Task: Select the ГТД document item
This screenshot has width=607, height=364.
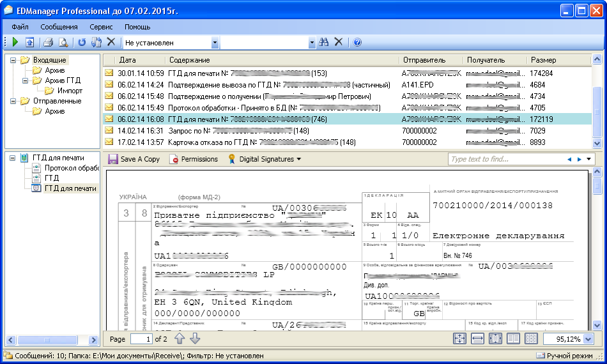Action: 52,178
